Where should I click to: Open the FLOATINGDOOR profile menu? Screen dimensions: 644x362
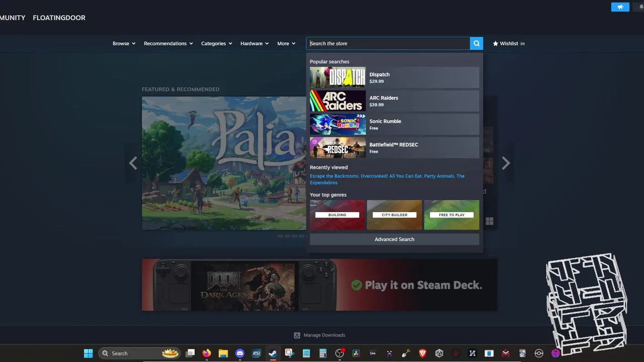pos(59,18)
